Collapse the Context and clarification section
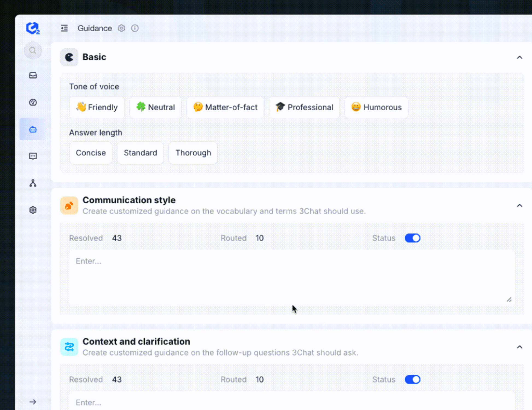Viewport: 532px width, 410px height. point(519,347)
